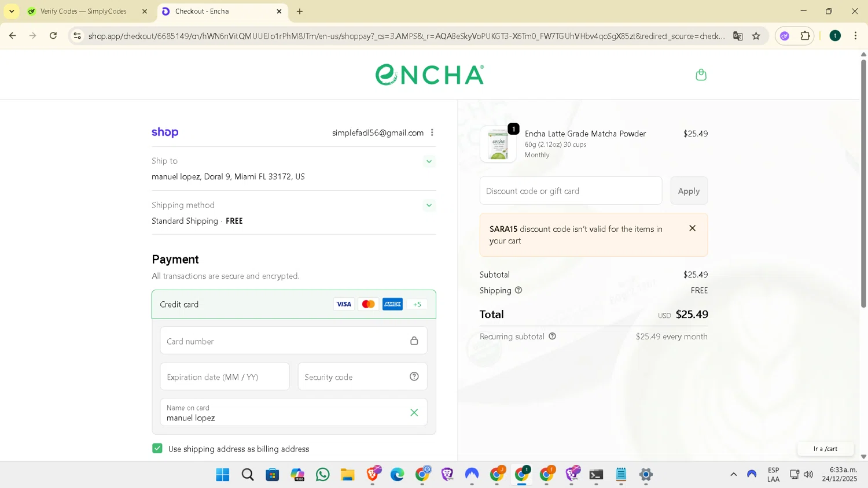Open the Shipping info help icon
This screenshot has width=868, height=488.
tap(518, 290)
